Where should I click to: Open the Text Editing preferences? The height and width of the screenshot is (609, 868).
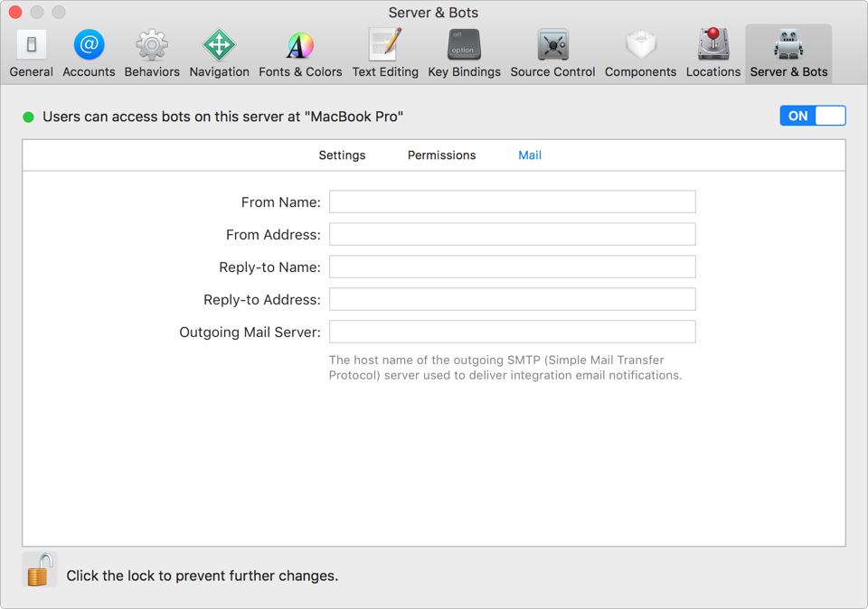click(x=385, y=52)
